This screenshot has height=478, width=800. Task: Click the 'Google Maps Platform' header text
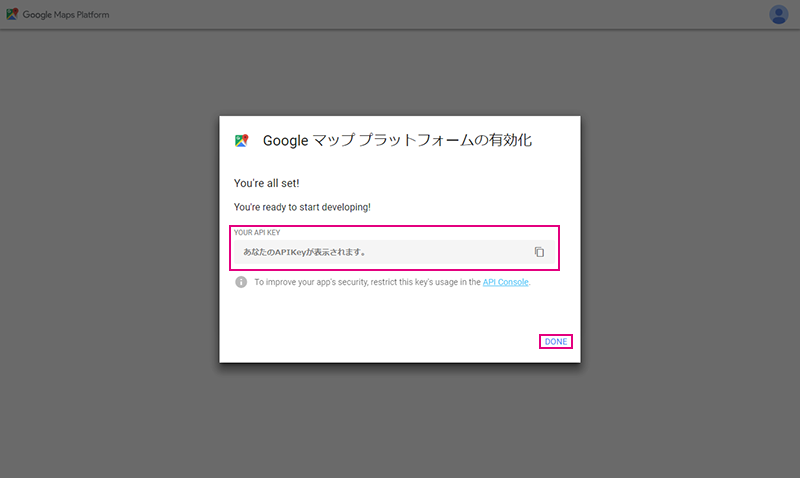pyautogui.click(x=66, y=15)
